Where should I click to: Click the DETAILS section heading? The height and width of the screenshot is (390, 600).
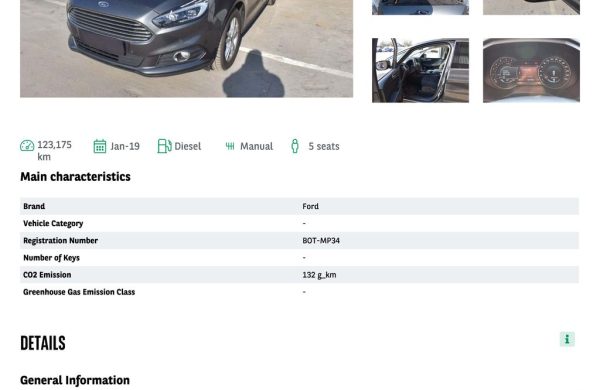click(x=43, y=343)
